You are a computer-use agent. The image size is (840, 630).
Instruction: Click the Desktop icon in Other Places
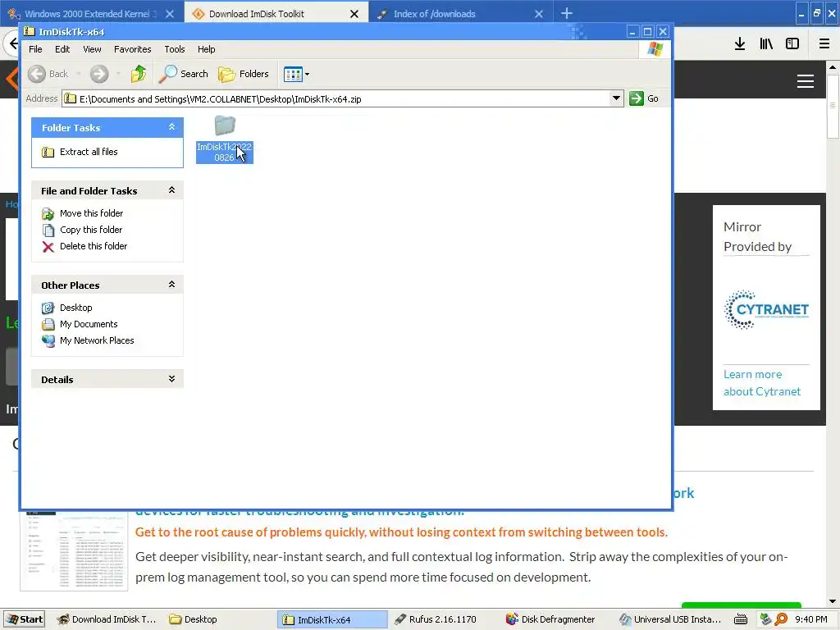48,308
